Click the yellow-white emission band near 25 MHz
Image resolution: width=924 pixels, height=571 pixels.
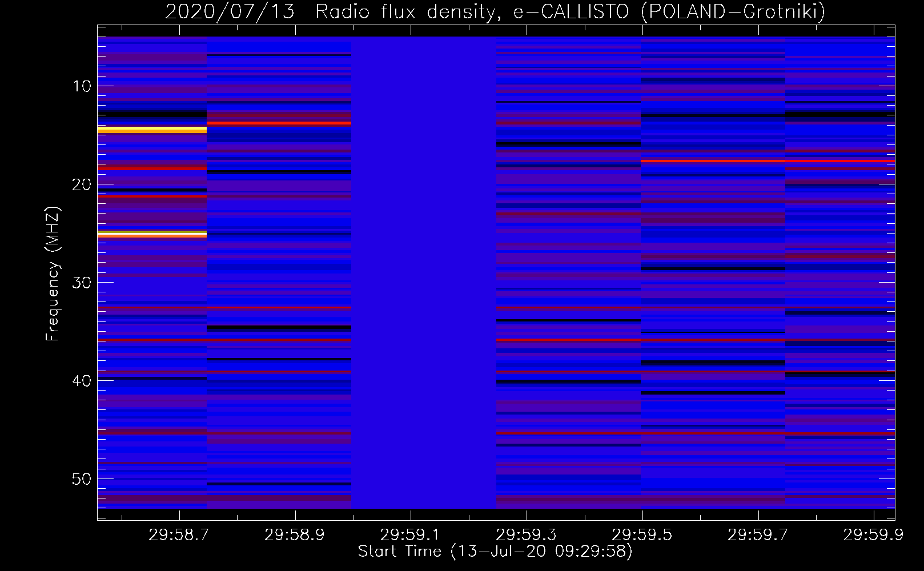point(152,234)
